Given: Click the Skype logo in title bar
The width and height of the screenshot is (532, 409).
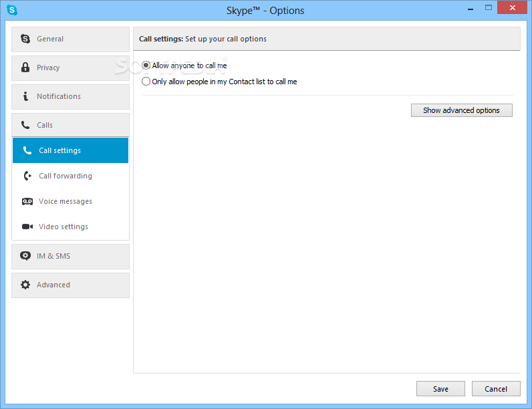Looking at the screenshot, I should tap(12, 10).
